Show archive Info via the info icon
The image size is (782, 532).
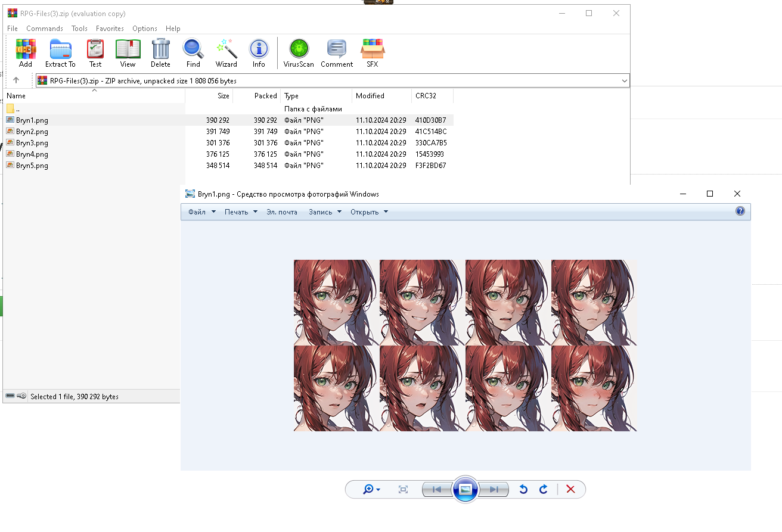click(x=259, y=52)
